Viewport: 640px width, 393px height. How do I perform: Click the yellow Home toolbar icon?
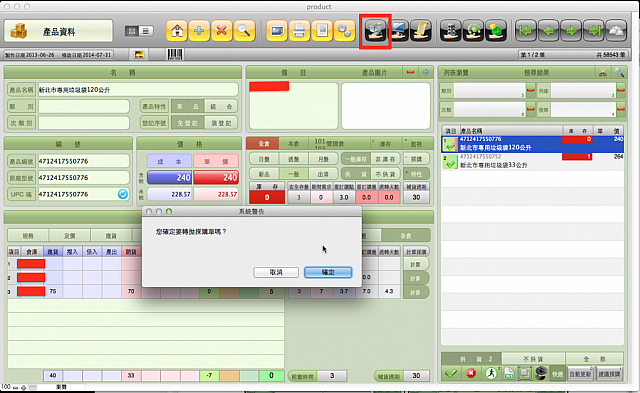[177, 31]
